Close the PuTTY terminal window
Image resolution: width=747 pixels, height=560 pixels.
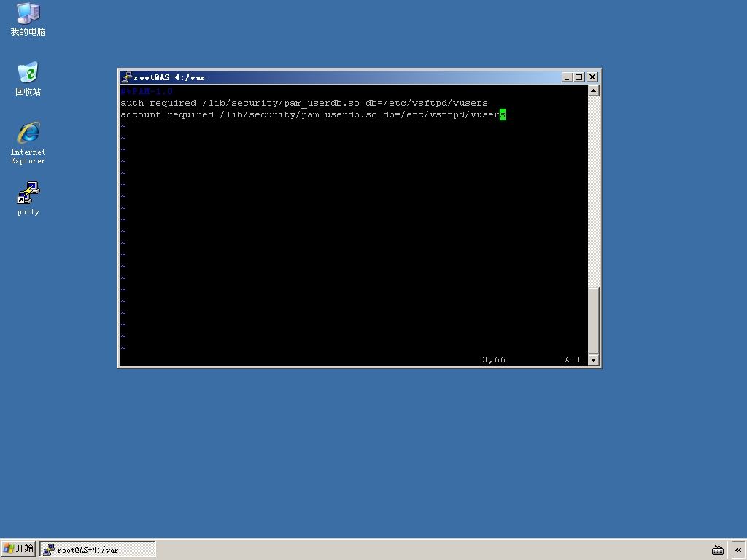coord(592,77)
